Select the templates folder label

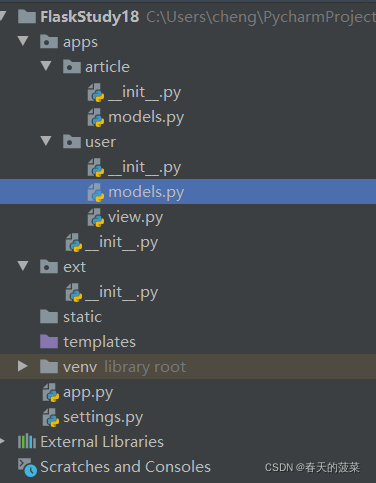[100, 342]
